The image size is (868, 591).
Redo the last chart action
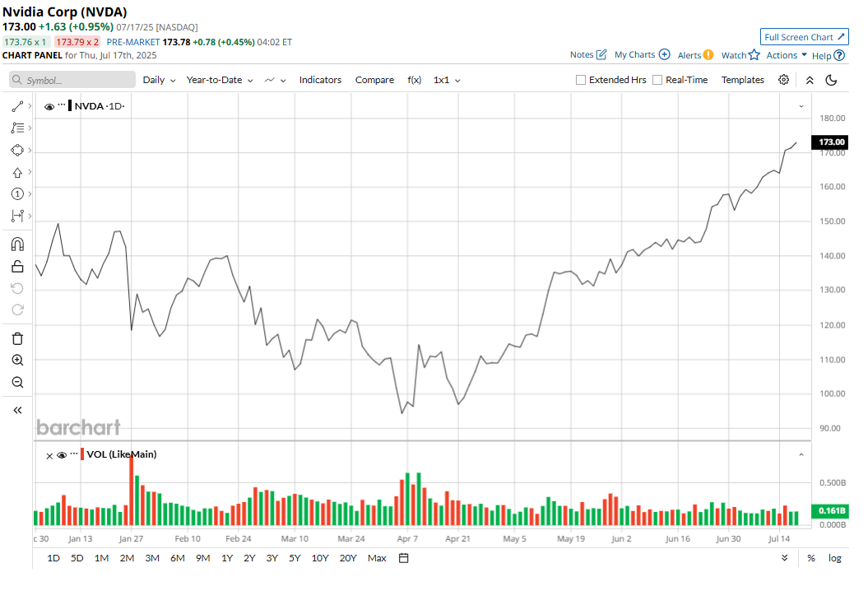17,309
